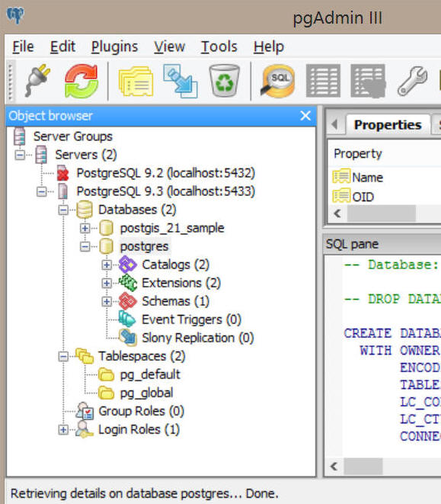The width and height of the screenshot is (441, 504).
Task: Switch to the Properties tab
Action: tap(388, 125)
